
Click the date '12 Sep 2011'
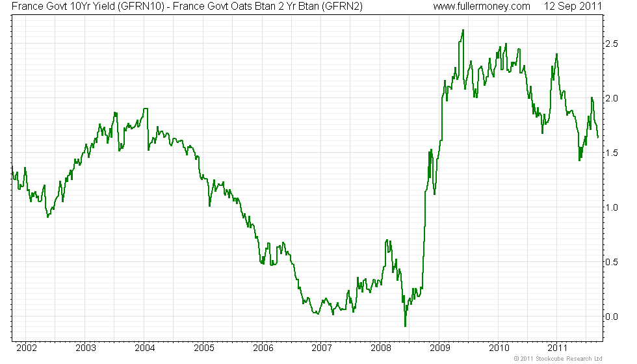(573, 6)
